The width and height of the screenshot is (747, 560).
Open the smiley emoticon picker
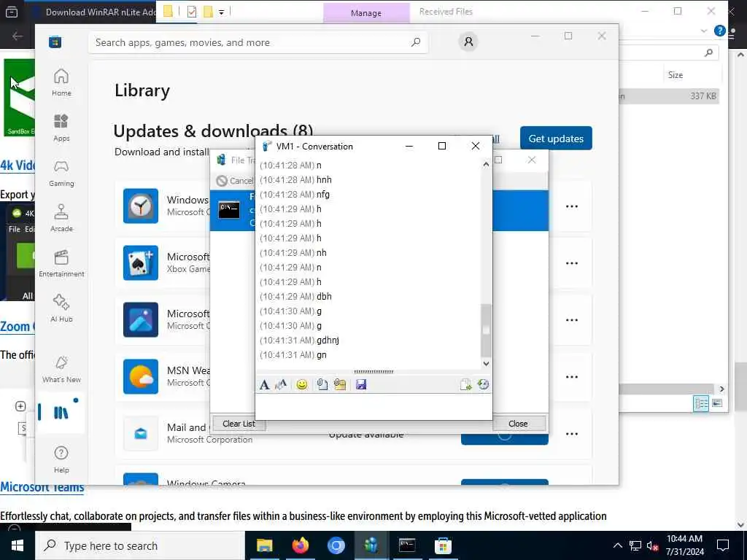pyautogui.click(x=301, y=385)
